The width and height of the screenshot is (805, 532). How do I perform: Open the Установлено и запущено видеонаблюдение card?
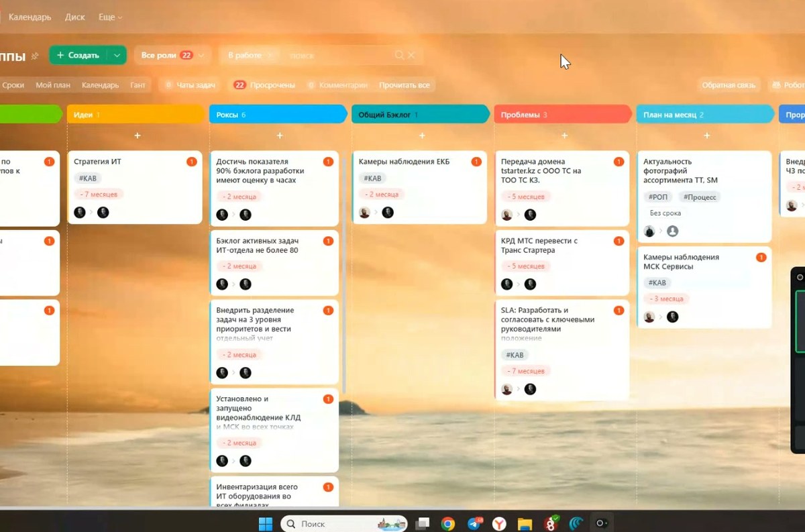click(x=274, y=430)
